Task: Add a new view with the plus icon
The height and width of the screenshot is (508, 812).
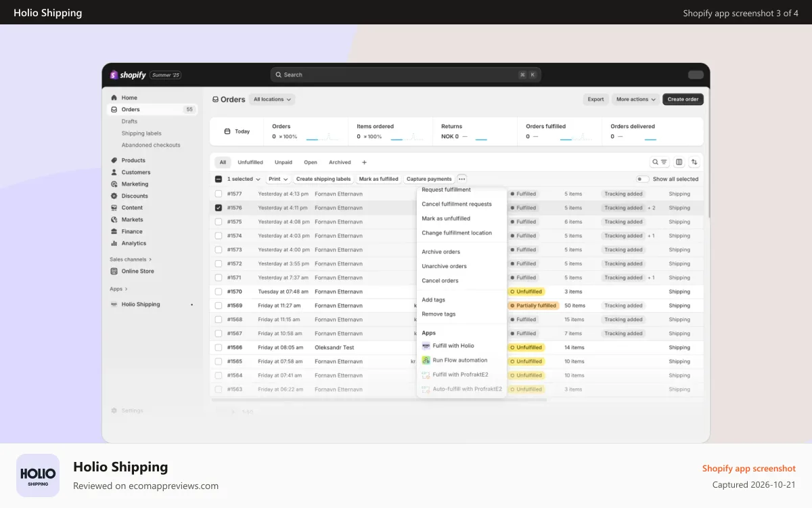Action: click(364, 163)
